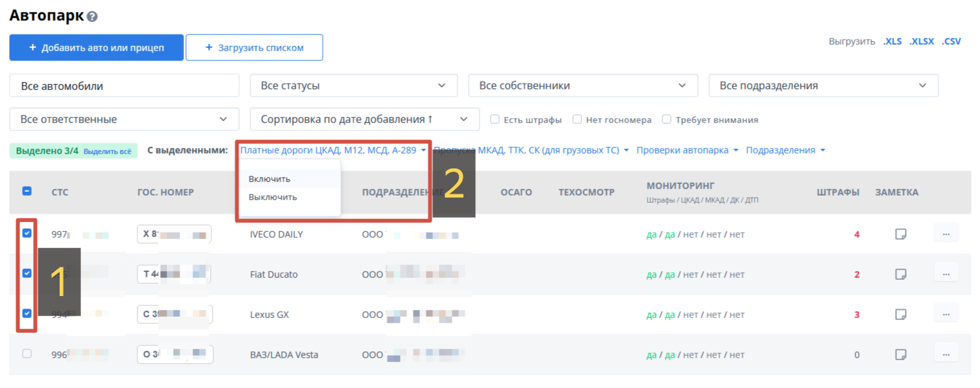980x388 pixels.
Task: Open the three-dot menu for IVECO DAILY
Action: click(946, 234)
